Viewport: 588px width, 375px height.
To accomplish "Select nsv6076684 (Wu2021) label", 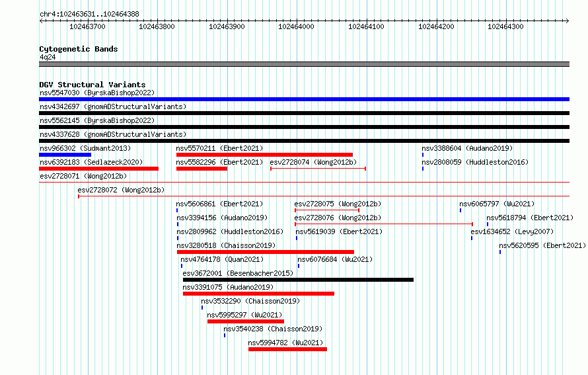I will coord(335,259).
